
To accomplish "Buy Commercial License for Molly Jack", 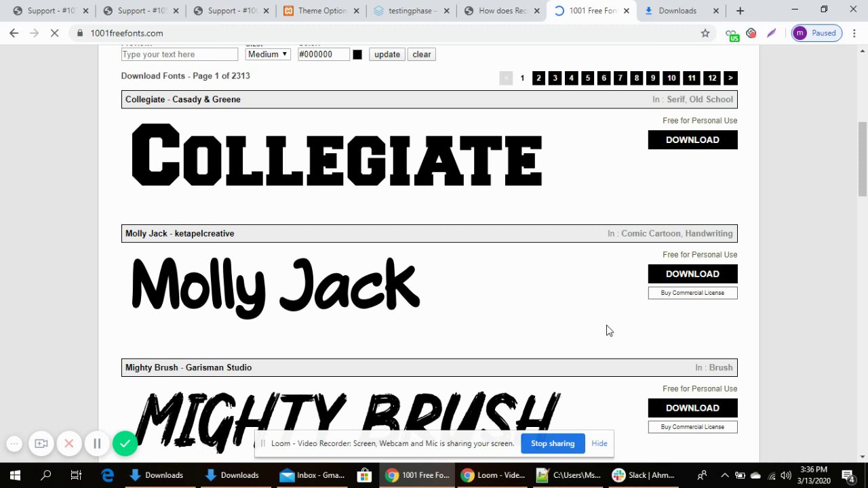I will click(692, 293).
